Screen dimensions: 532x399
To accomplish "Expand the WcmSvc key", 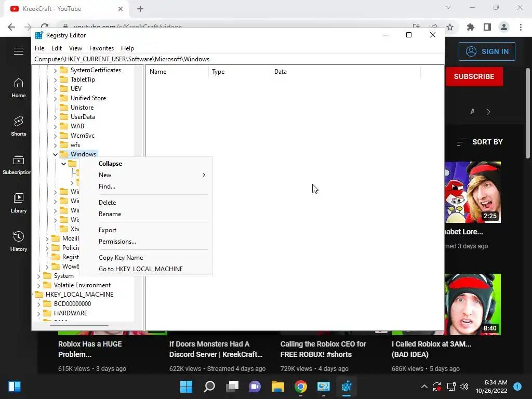I will tap(55, 136).
